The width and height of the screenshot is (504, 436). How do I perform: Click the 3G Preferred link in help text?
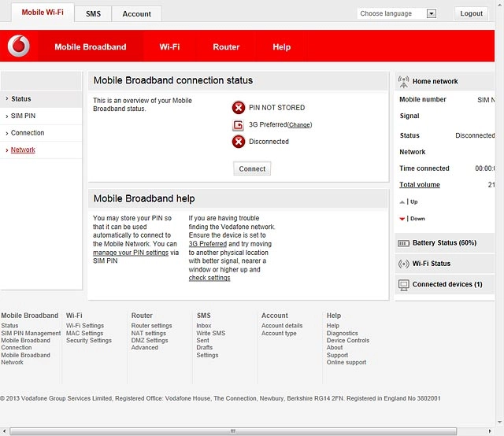pos(208,244)
